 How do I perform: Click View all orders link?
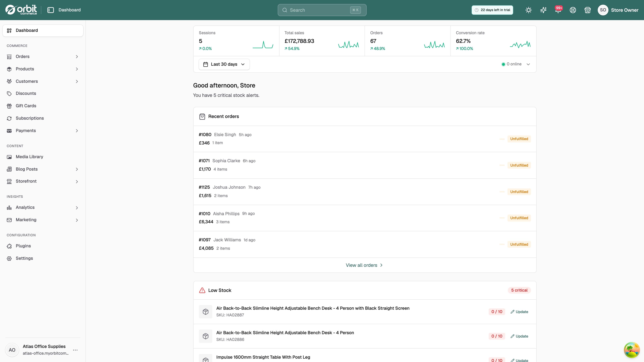pyautogui.click(x=364, y=265)
